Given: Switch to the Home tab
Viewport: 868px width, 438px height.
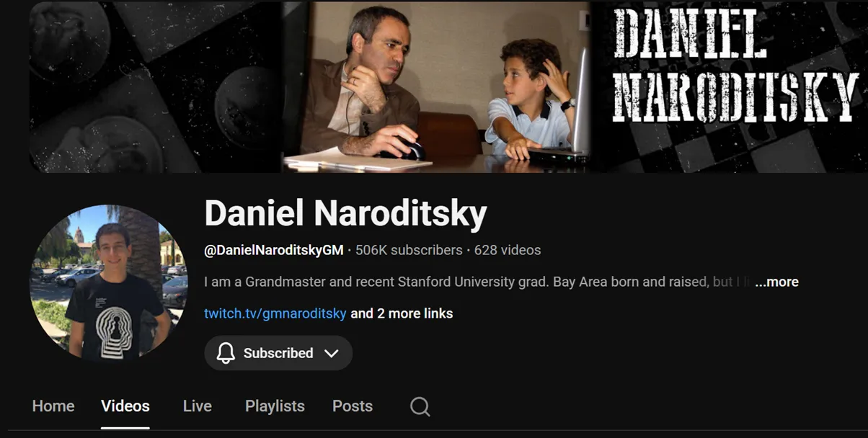Looking at the screenshot, I should coord(53,406).
